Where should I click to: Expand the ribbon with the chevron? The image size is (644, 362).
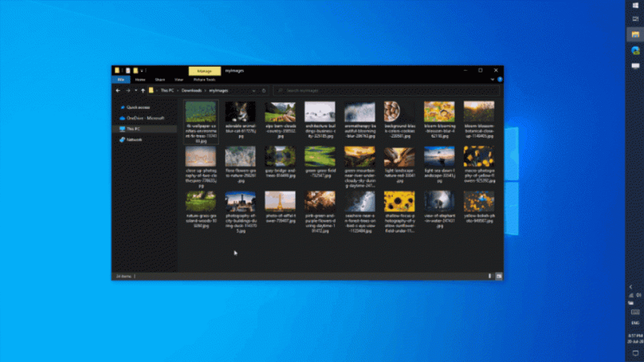pos(493,79)
